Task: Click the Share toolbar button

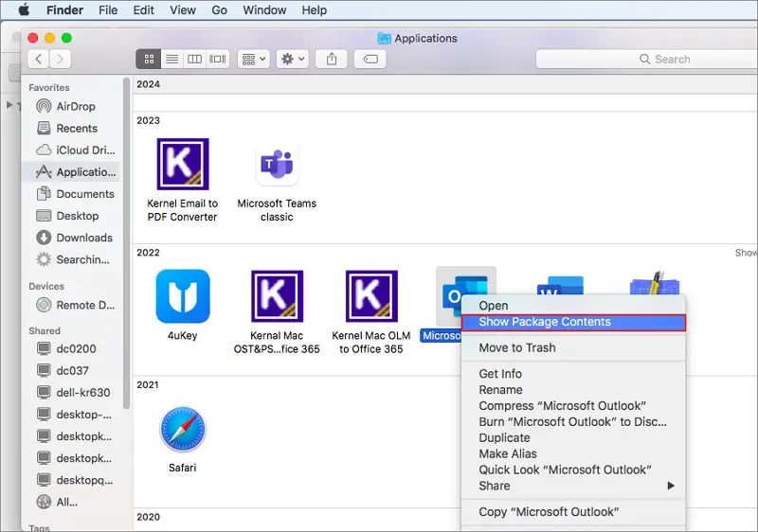Action: tap(331, 59)
